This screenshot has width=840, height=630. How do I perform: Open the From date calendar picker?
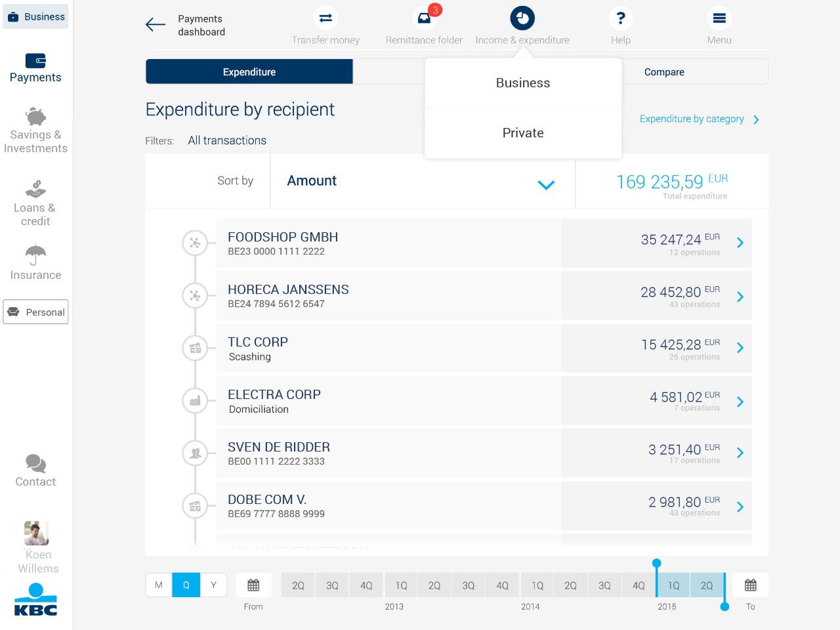pos(253,584)
